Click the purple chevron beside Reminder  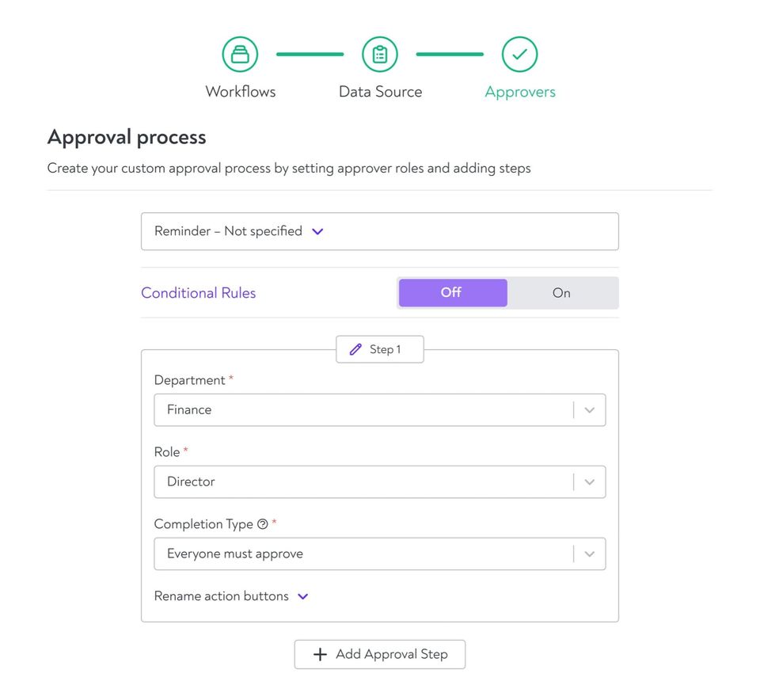pos(317,232)
